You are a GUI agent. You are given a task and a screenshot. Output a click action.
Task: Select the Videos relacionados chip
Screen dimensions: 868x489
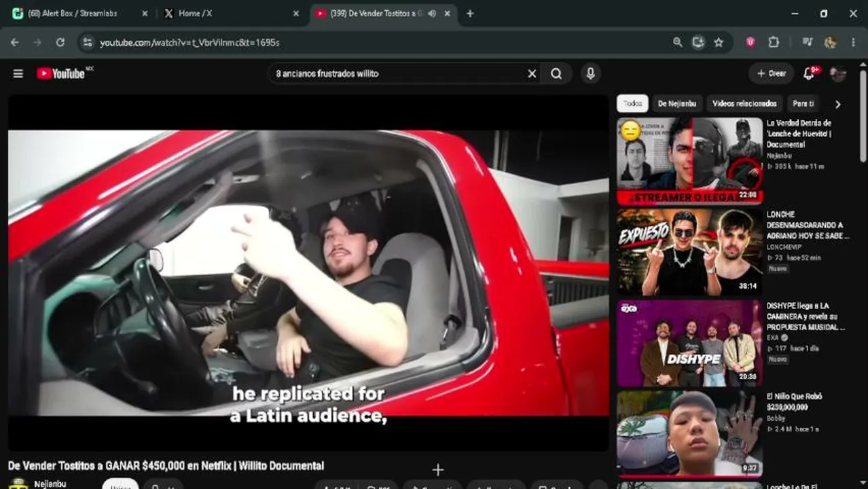pyautogui.click(x=744, y=103)
